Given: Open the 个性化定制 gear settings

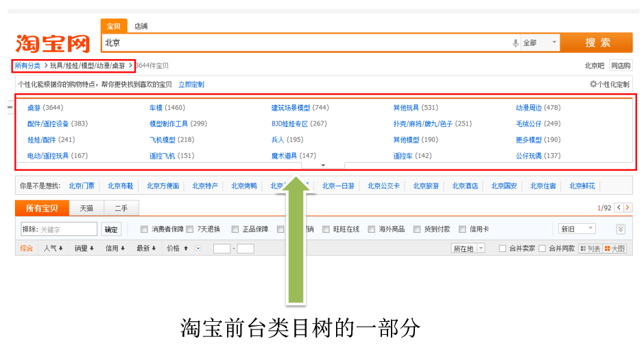Looking at the screenshot, I should [610, 84].
